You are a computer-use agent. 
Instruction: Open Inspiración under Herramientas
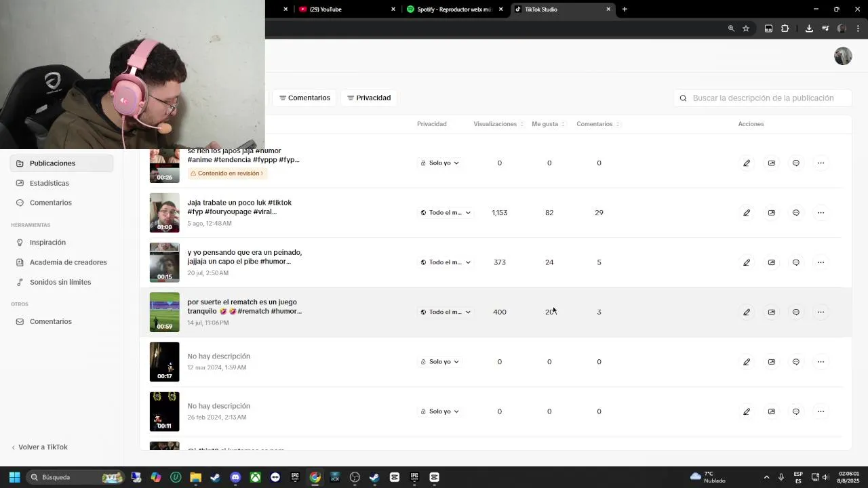[x=62, y=243]
